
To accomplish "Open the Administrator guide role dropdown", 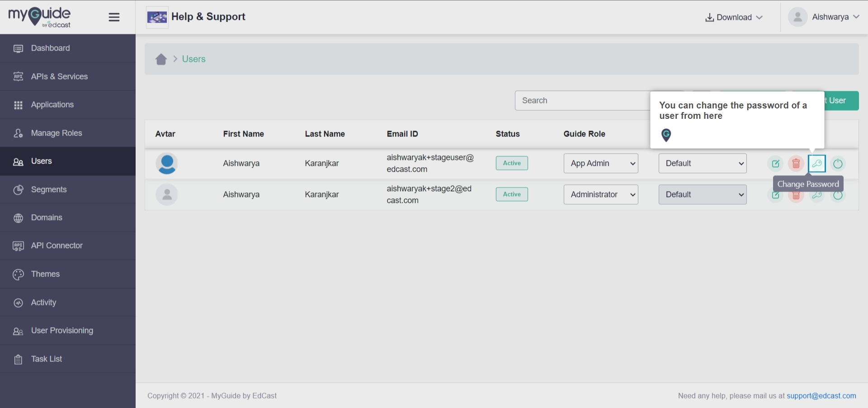I will (601, 195).
